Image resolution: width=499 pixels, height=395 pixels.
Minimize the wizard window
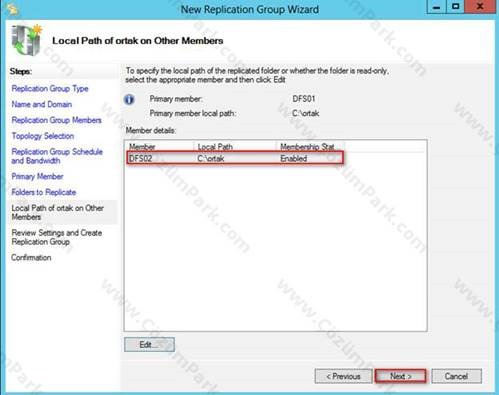[437, 7]
